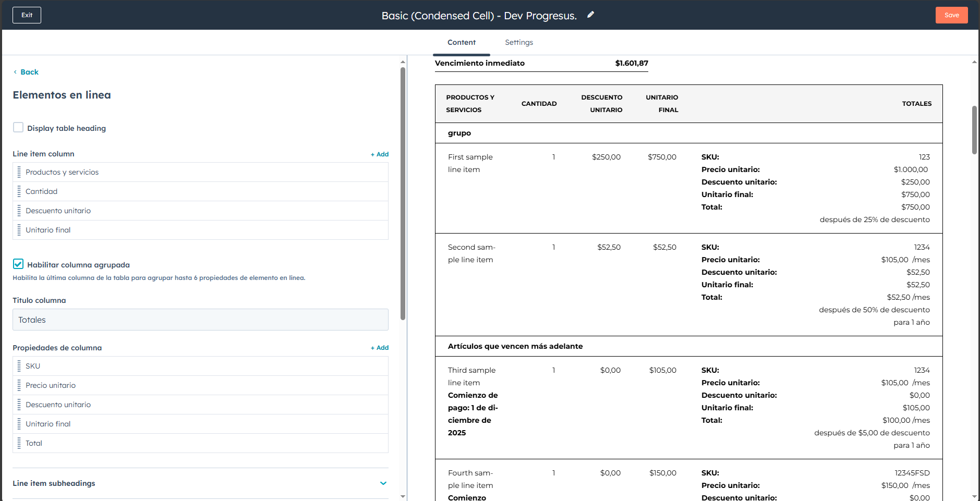Select Descuento unitario in Line item column
Viewport: 980px width, 501px height.
(x=200, y=211)
